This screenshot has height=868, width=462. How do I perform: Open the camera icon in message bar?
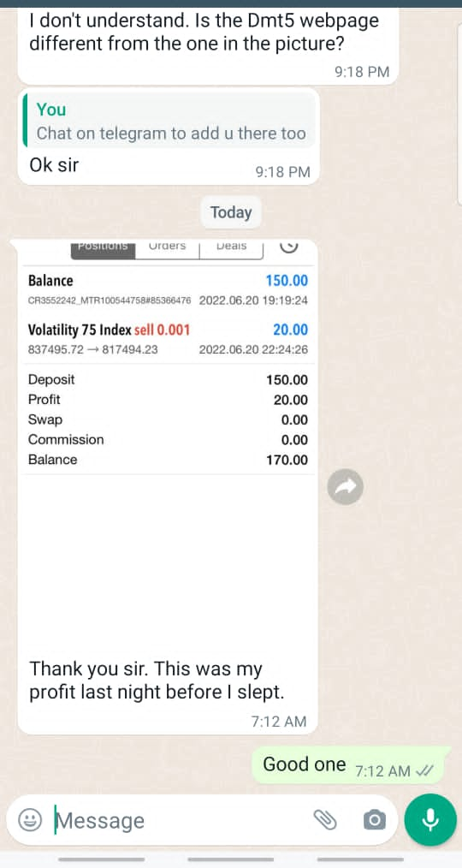coord(375,819)
